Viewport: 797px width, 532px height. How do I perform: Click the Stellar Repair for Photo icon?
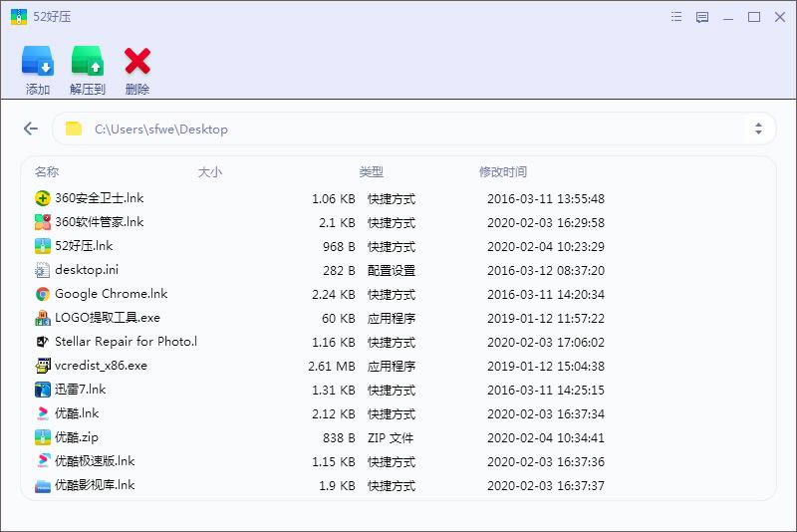[43, 342]
